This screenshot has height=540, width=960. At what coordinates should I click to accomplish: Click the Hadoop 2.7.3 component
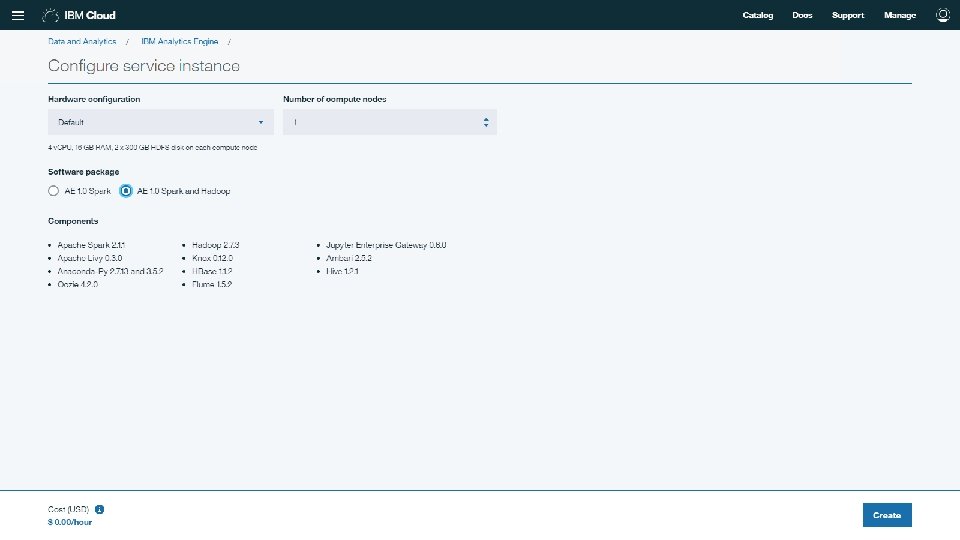216,245
